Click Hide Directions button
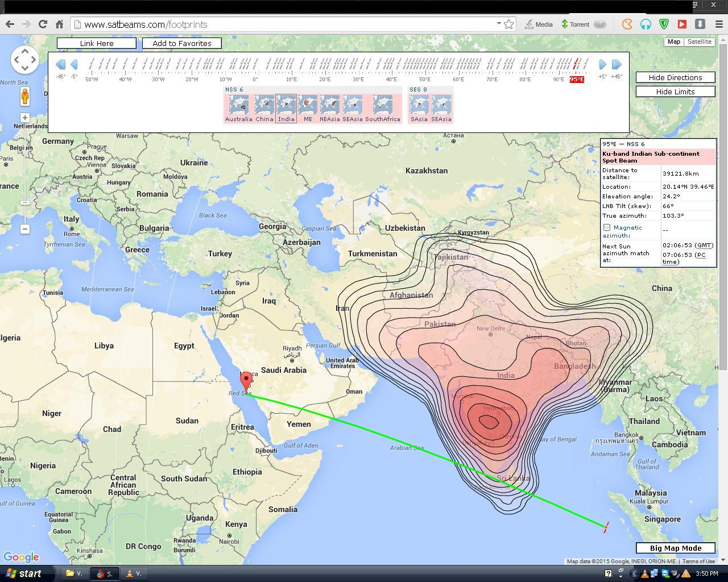The width and height of the screenshot is (728, 582). [675, 77]
